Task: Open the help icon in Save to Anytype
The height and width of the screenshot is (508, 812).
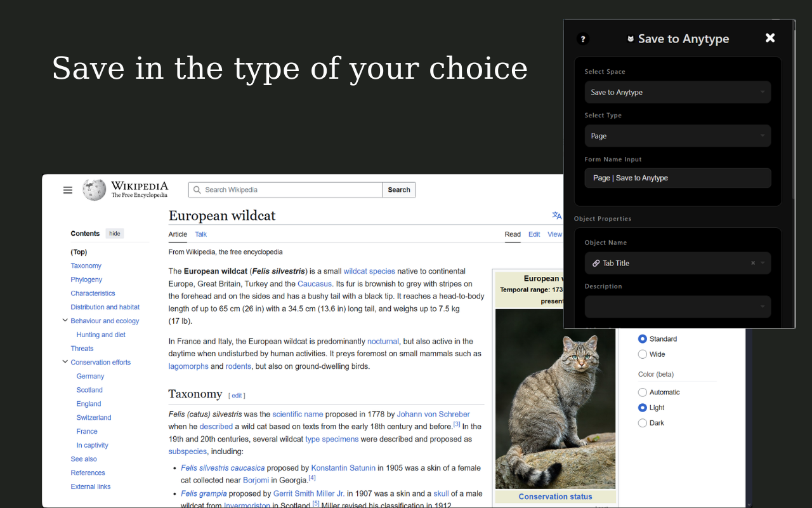Action: [x=583, y=38]
